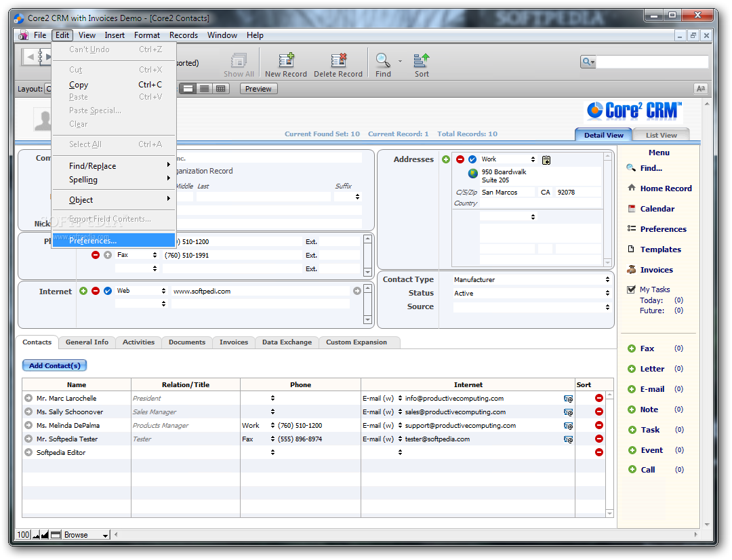Open the Browse mode dropdown in status bar
732x560 pixels.
coord(86,535)
